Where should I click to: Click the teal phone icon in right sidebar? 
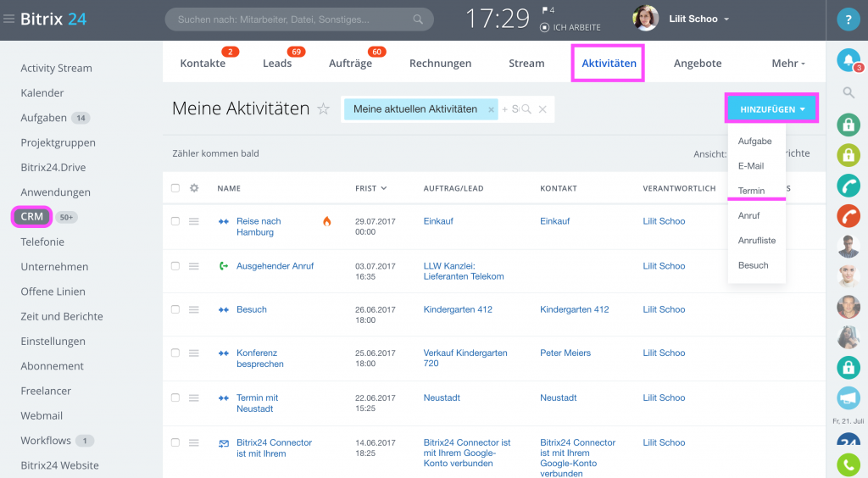(x=848, y=186)
